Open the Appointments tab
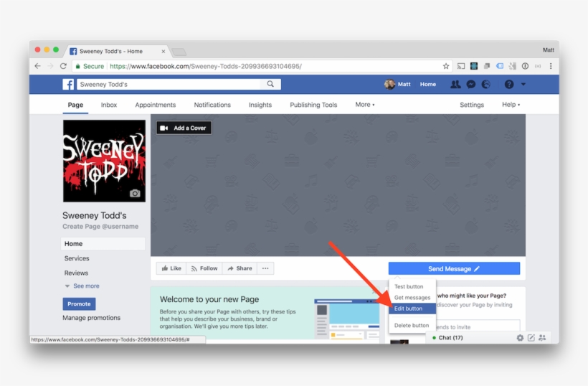 click(156, 105)
